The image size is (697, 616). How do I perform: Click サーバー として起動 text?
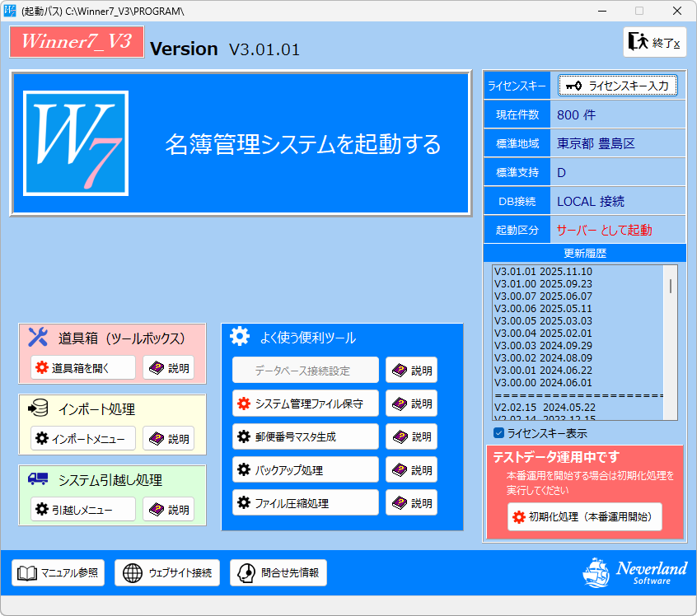coord(604,230)
